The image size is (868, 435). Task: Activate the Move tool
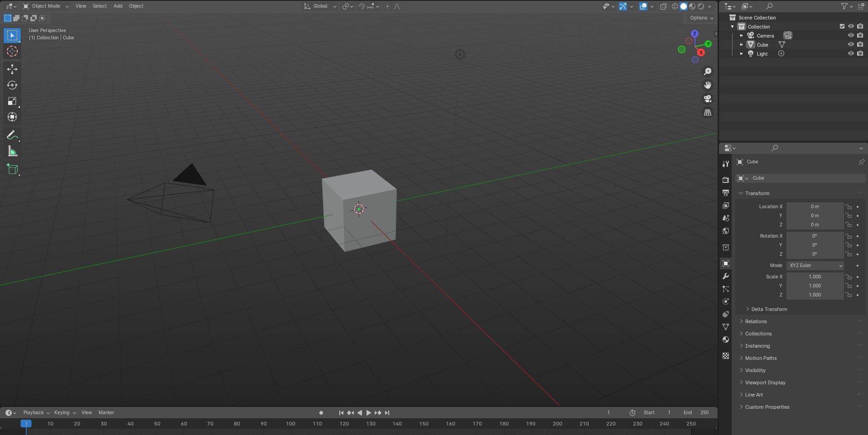click(x=12, y=69)
